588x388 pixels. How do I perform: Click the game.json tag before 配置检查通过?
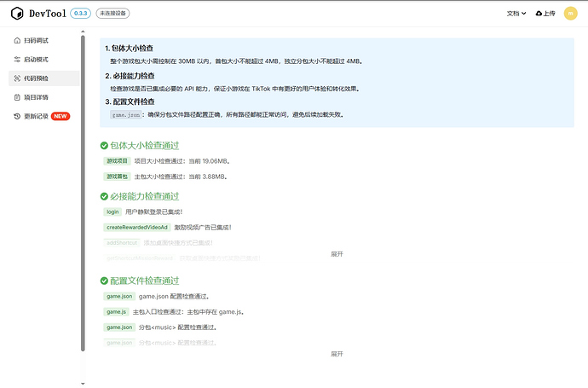pyautogui.click(x=119, y=297)
